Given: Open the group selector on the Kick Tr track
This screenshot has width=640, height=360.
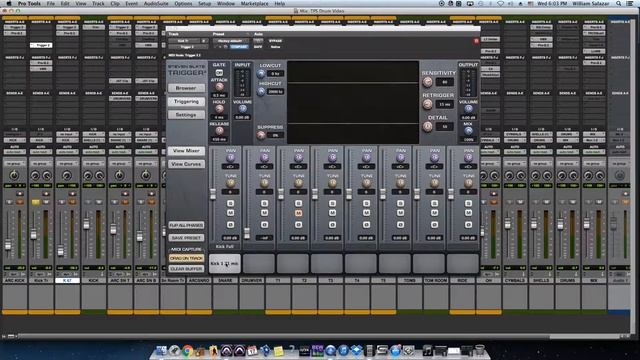Looking at the screenshot, I should point(41,164).
